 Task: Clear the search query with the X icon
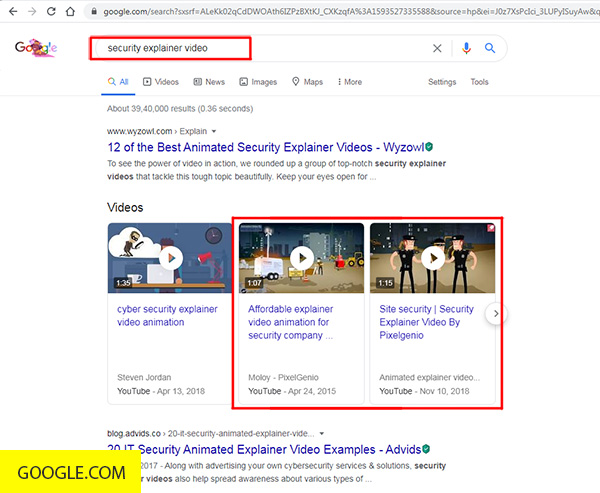(x=437, y=48)
